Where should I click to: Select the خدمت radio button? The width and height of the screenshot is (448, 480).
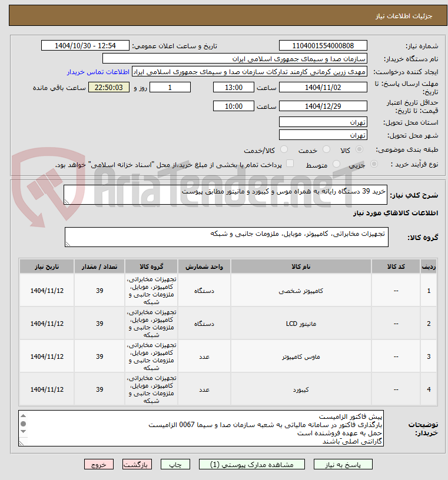point(326,149)
